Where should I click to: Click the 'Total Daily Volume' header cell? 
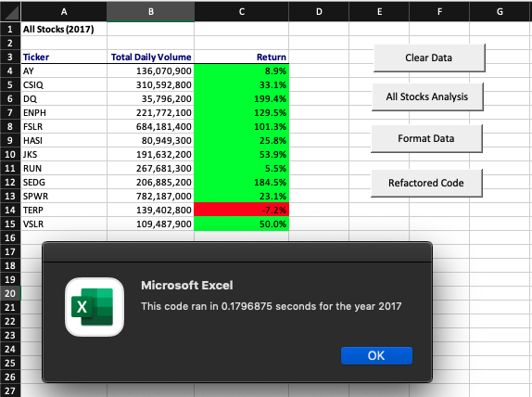pos(151,58)
